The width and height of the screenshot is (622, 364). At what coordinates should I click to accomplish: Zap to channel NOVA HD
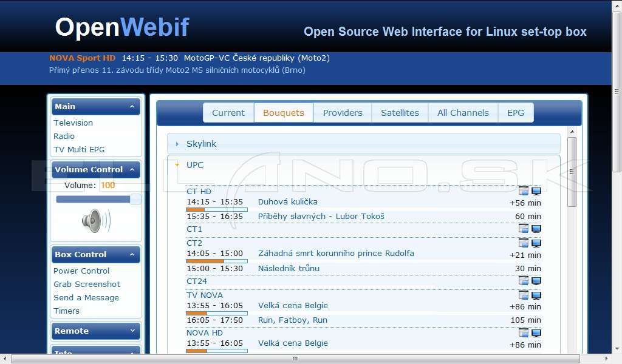click(x=205, y=333)
